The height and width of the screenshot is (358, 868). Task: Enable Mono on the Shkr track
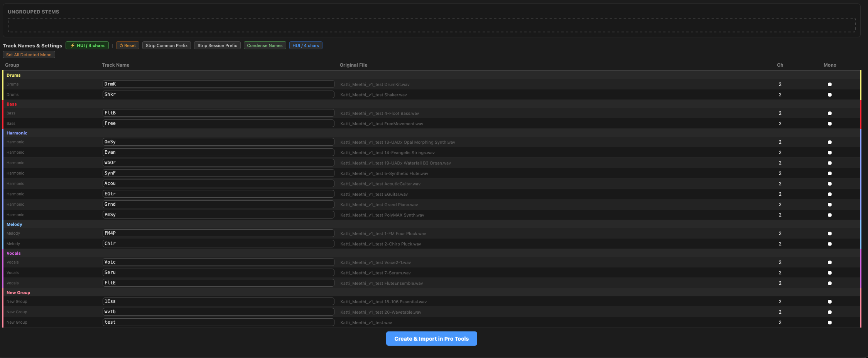tap(830, 94)
